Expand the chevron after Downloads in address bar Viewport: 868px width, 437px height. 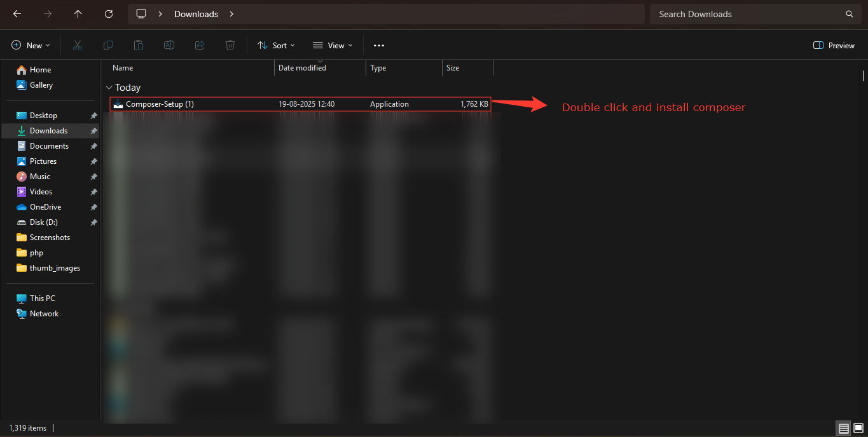coord(231,14)
